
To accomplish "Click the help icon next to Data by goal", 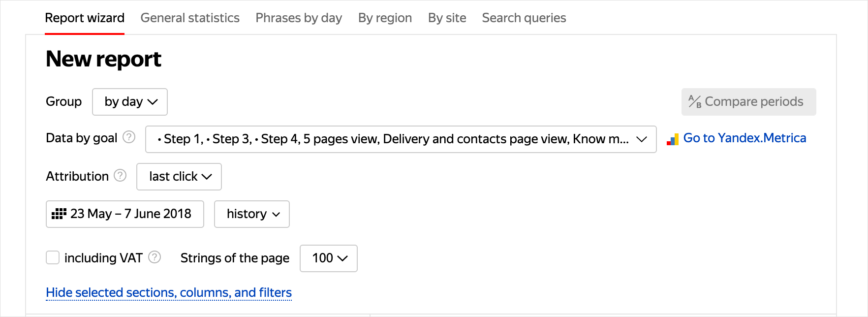I will 129,137.
